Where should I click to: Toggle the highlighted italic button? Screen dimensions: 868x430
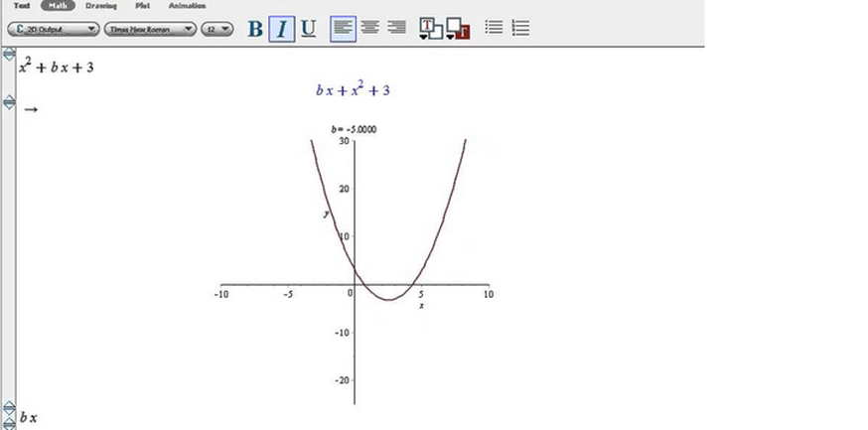tap(282, 29)
